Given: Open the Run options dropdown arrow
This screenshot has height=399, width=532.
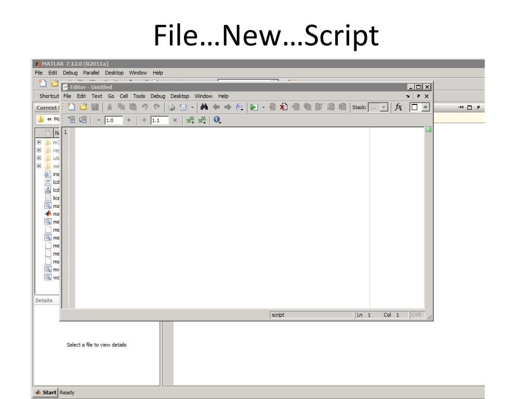Looking at the screenshot, I should click(x=263, y=107).
